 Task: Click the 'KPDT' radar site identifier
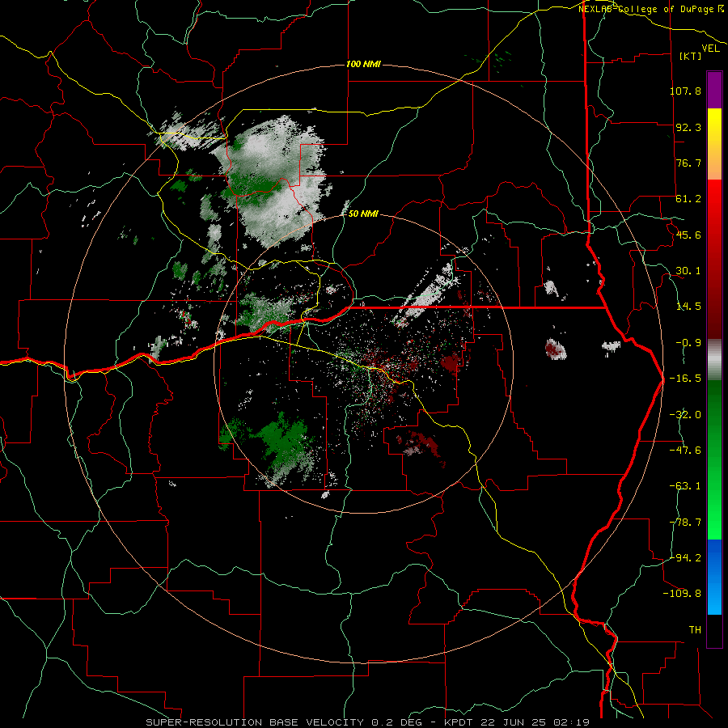click(x=459, y=722)
